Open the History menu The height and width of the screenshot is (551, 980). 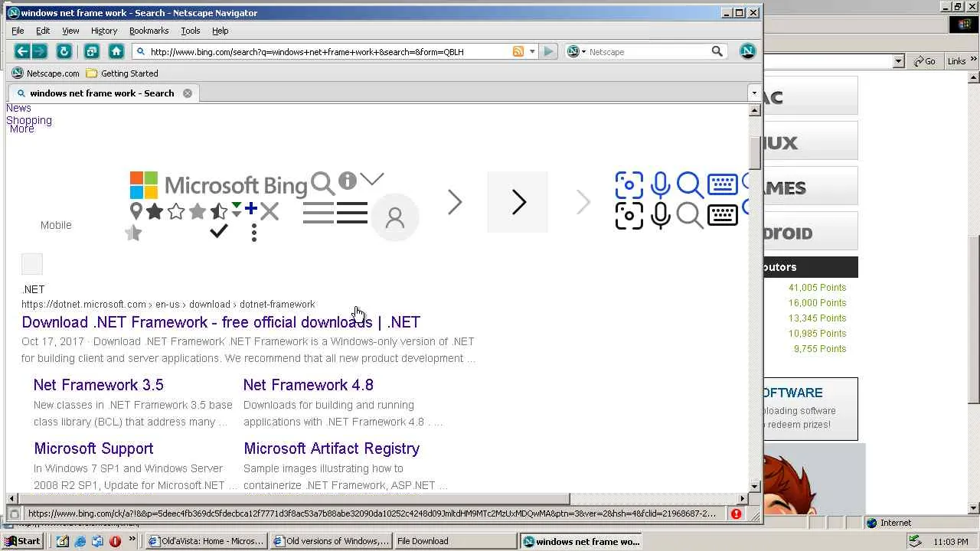[x=104, y=31]
